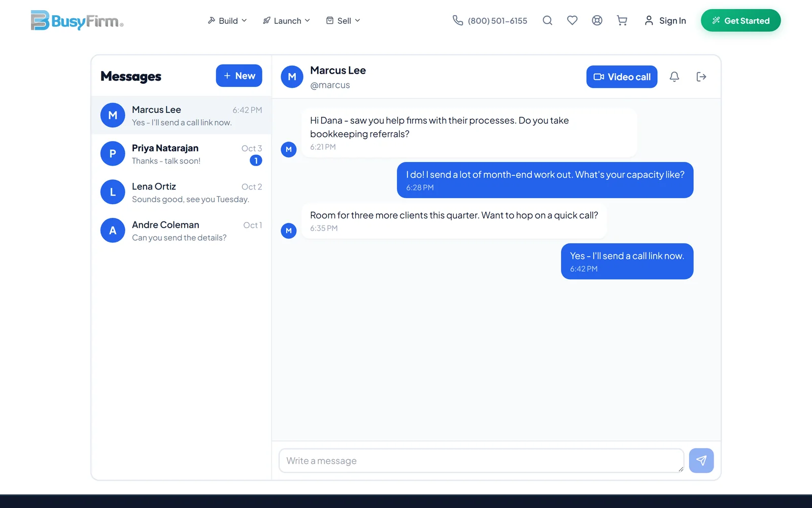This screenshot has height=508, width=812.
Task: Click Priya Natarajan's P avatar
Action: (x=113, y=154)
